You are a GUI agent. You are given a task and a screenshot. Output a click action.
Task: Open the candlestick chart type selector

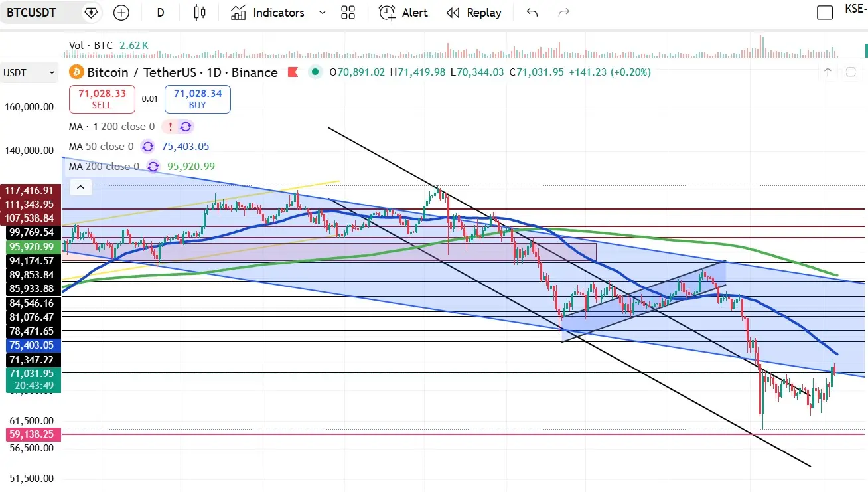(x=200, y=13)
